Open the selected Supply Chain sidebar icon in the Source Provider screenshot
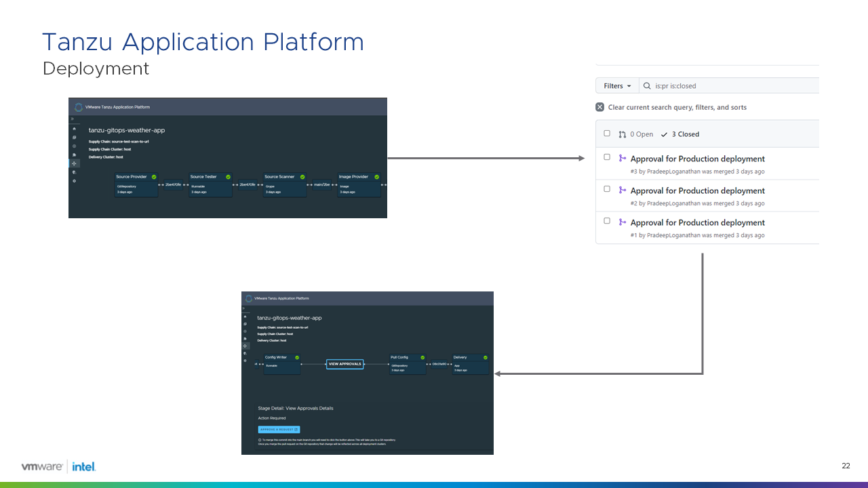 [74, 163]
